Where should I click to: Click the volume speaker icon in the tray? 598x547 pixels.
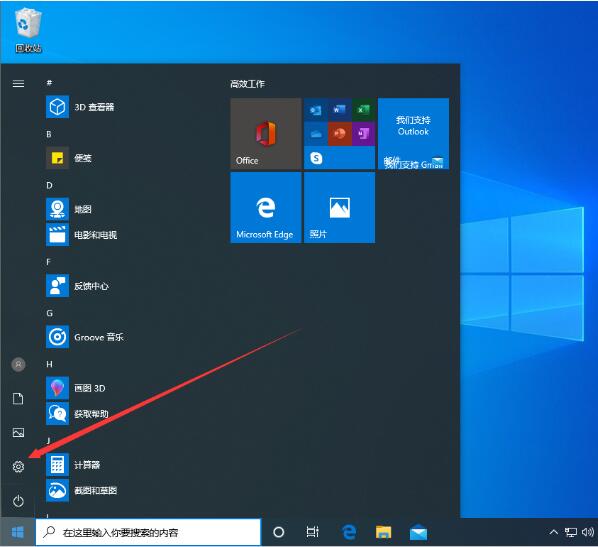(x=588, y=532)
